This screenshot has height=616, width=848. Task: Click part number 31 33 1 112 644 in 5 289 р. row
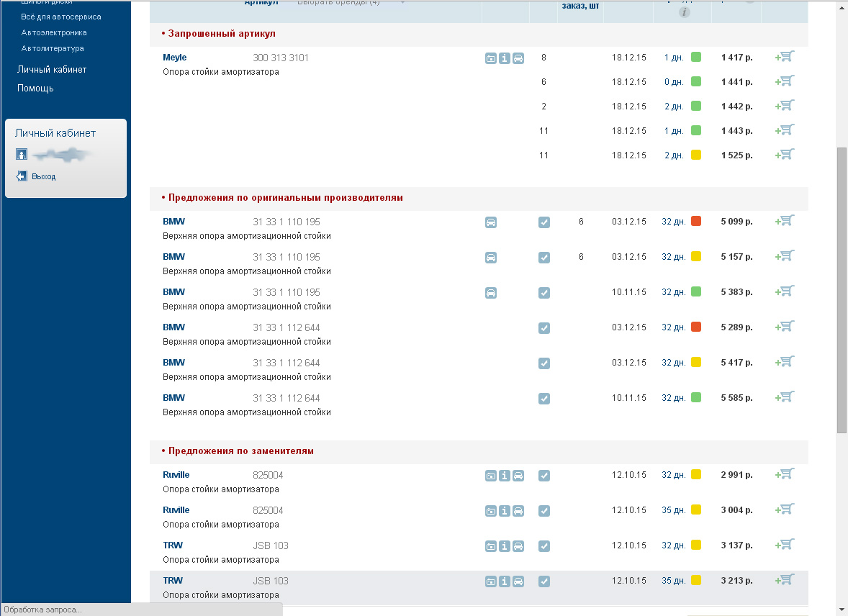tap(286, 327)
